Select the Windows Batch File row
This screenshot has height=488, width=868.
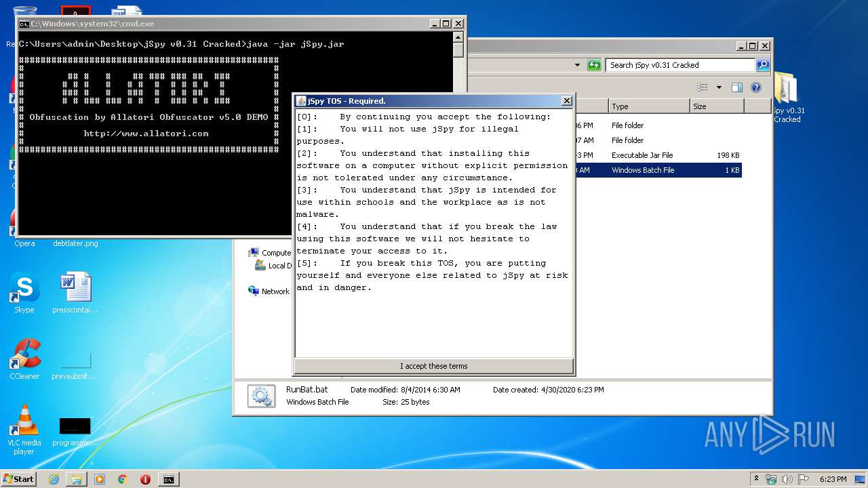tap(658, 170)
